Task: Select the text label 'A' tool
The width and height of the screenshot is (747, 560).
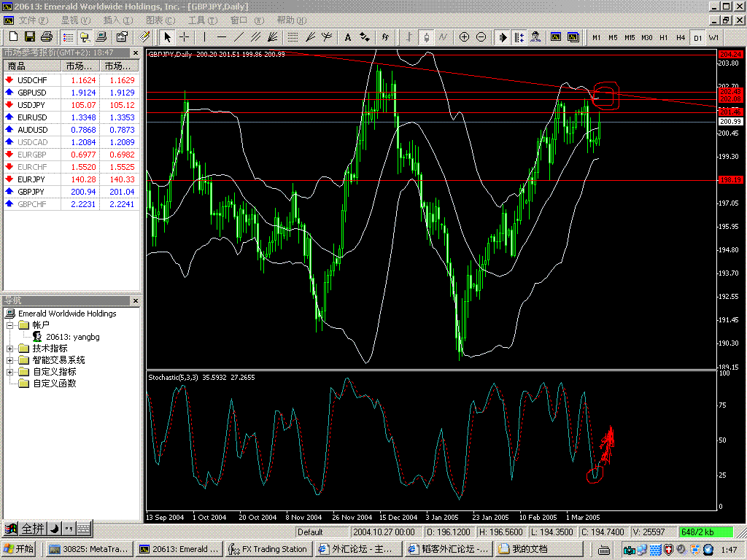Action: pyautogui.click(x=348, y=37)
